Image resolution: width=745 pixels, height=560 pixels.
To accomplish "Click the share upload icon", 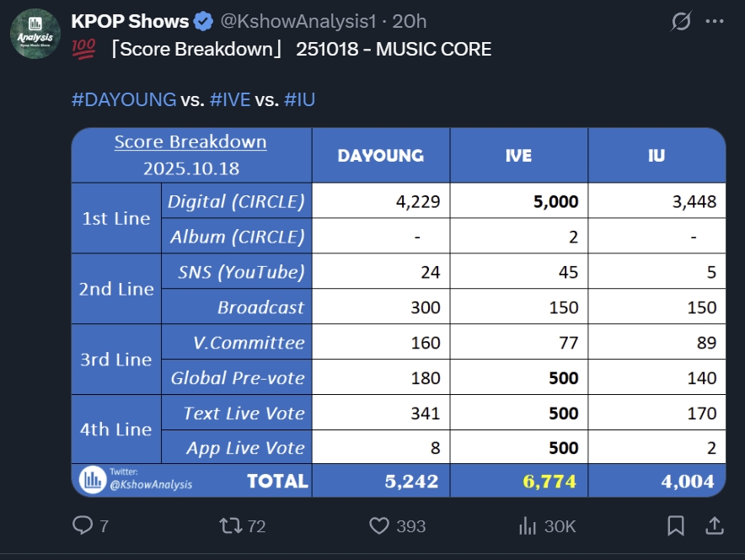I will (714, 526).
